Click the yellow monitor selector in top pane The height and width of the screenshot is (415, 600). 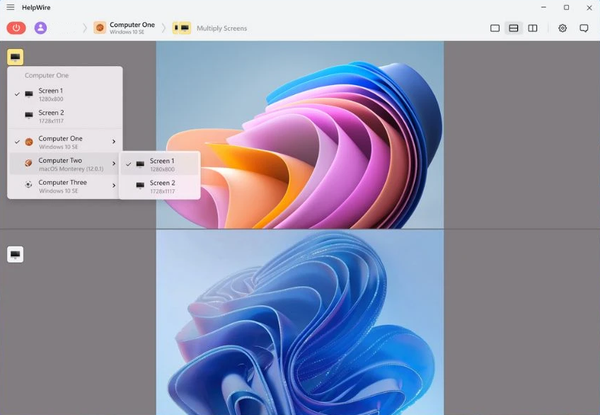[x=15, y=57]
